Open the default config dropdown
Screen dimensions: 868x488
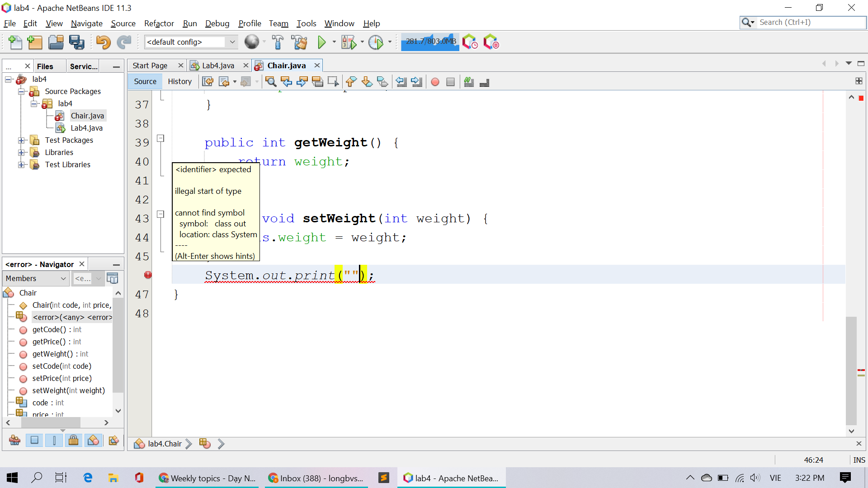click(232, 42)
